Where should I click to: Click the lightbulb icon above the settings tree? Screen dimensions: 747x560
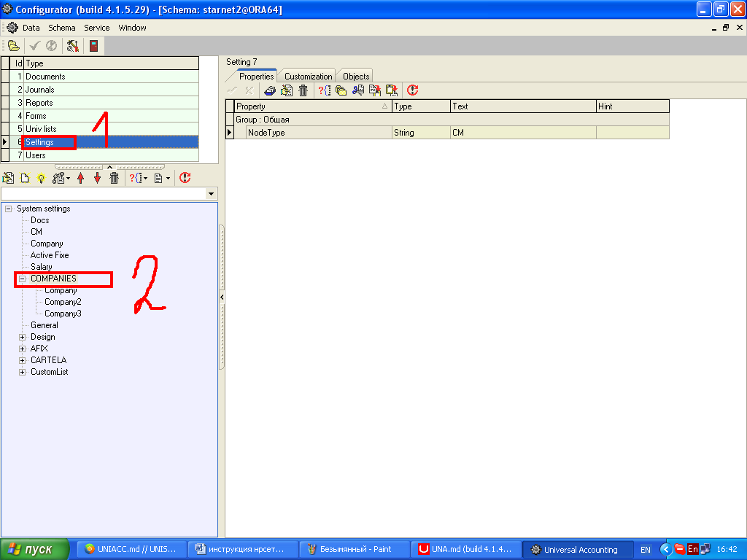(x=42, y=178)
